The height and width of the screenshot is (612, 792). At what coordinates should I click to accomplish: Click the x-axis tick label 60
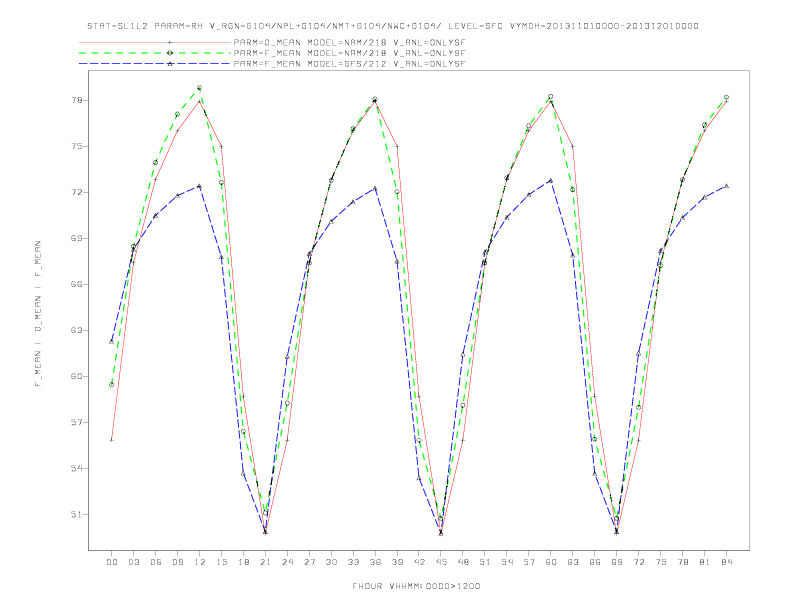[x=551, y=562]
